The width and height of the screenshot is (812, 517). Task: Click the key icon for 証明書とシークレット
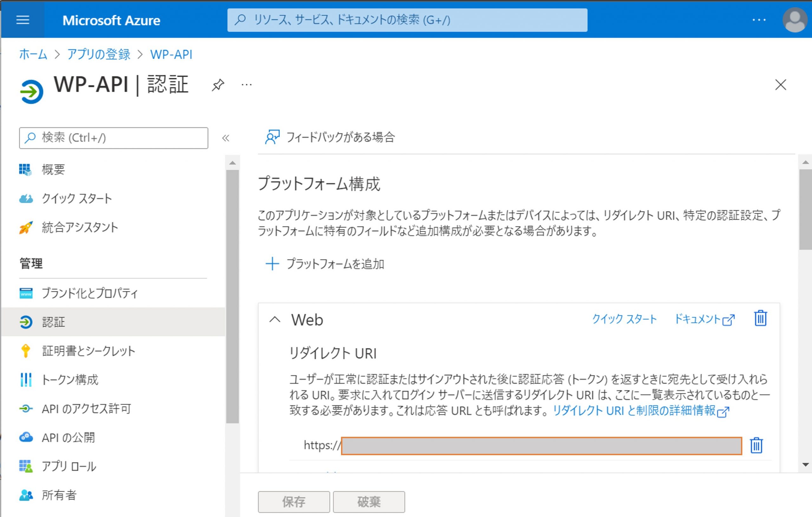tap(26, 351)
